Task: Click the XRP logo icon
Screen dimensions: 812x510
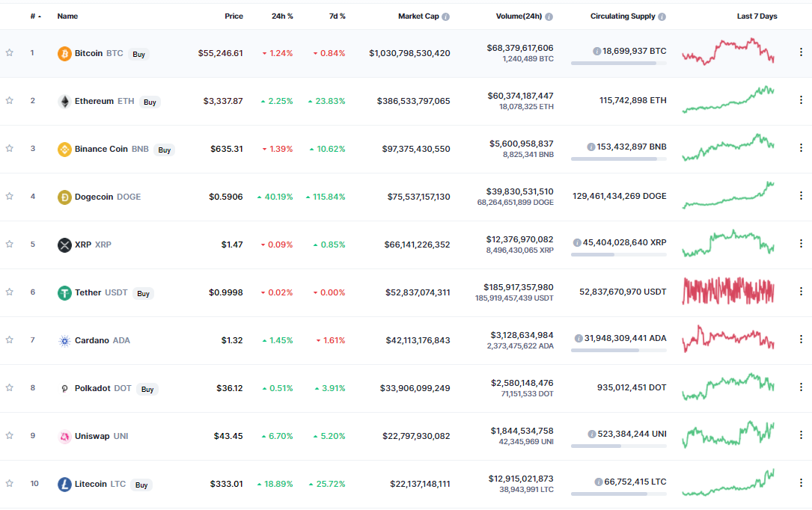Action: pyautogui.click(x=64, y=245)
